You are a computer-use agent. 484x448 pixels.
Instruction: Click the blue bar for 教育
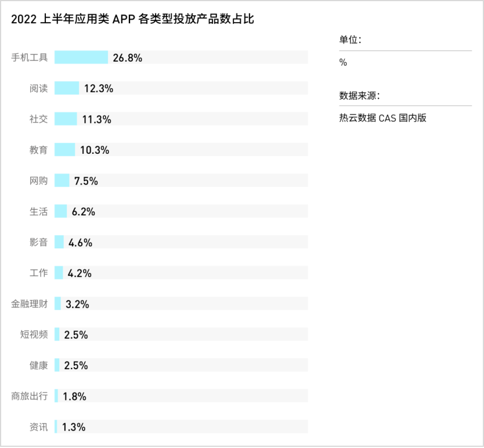point(65,150)
